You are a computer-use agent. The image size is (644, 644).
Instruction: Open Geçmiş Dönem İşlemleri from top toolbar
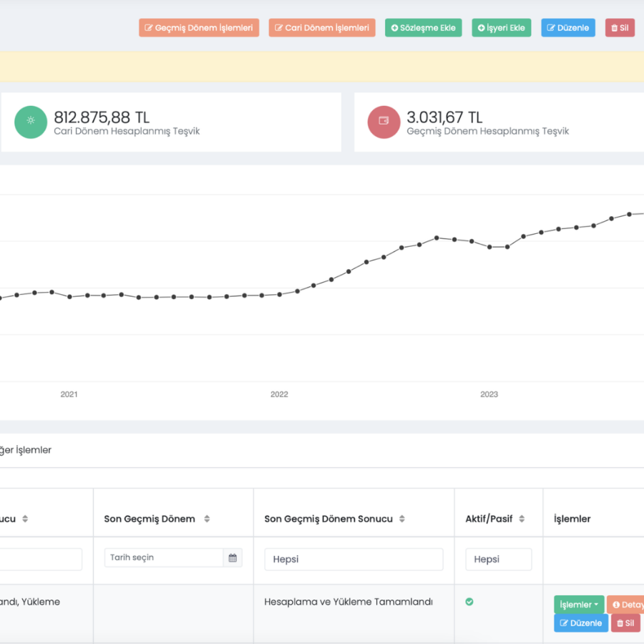coord(199,28)
